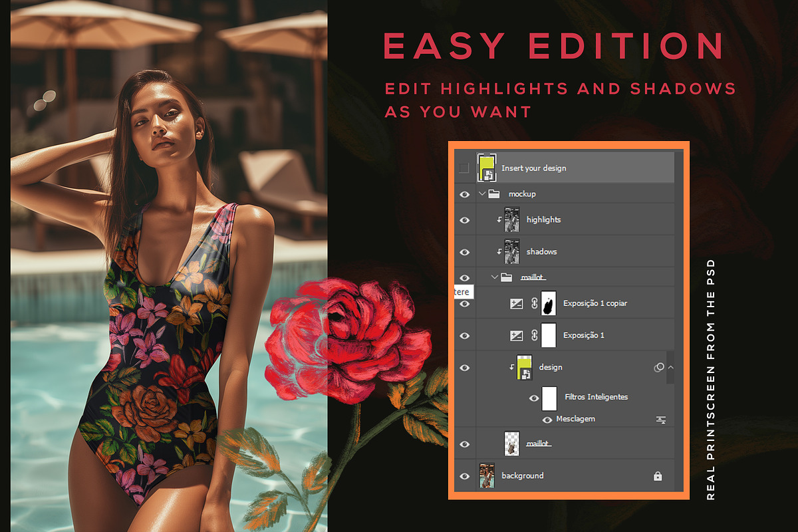Show the Insert your design layer
This screenshot has width=798, height=532.
pos(464,168)
